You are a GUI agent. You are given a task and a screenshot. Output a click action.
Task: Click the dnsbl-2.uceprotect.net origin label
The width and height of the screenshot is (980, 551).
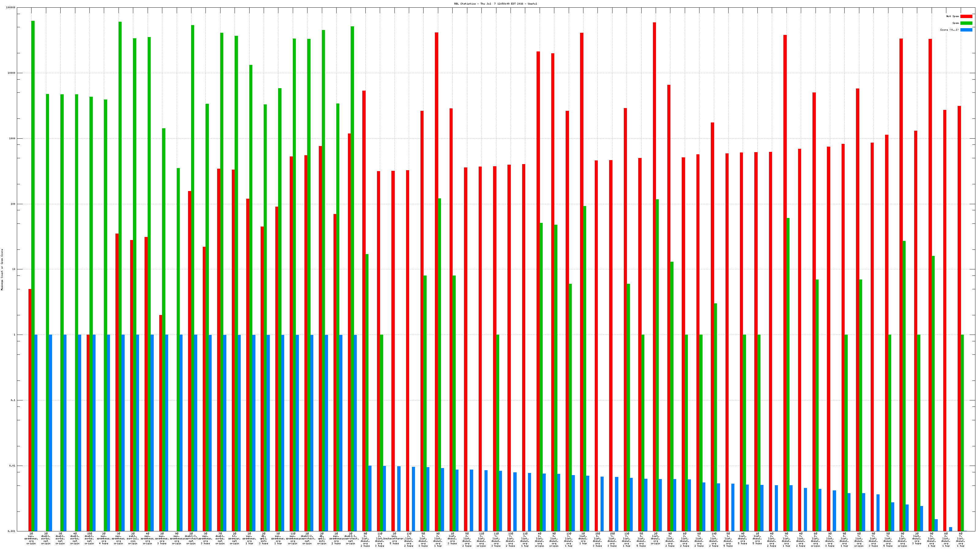pos(307,538)
